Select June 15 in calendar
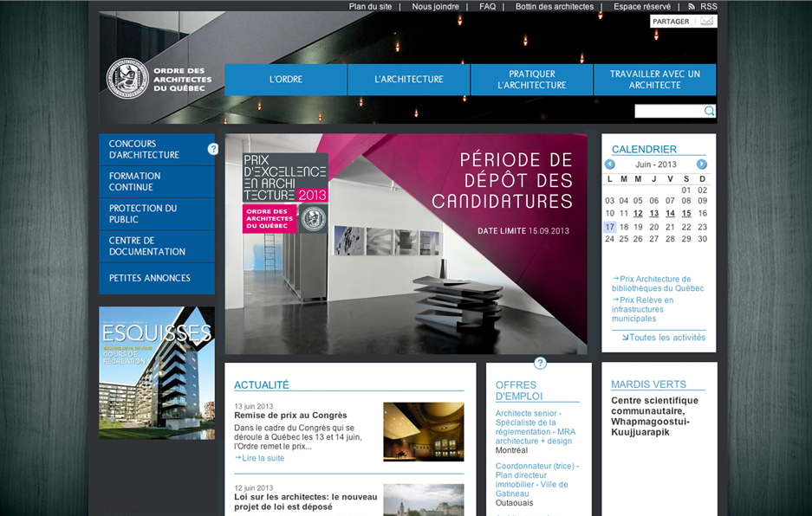Screen dimensions: 812x516 (686, 213)
